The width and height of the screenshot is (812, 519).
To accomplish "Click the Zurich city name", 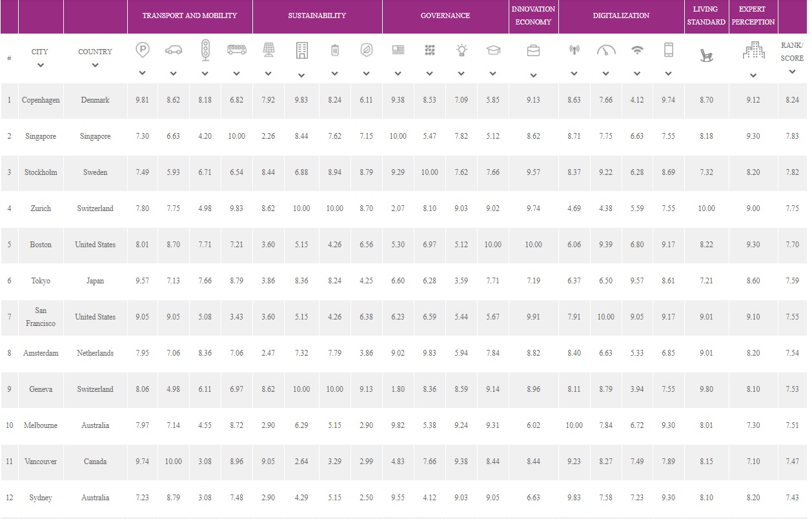I will (41, 209).
